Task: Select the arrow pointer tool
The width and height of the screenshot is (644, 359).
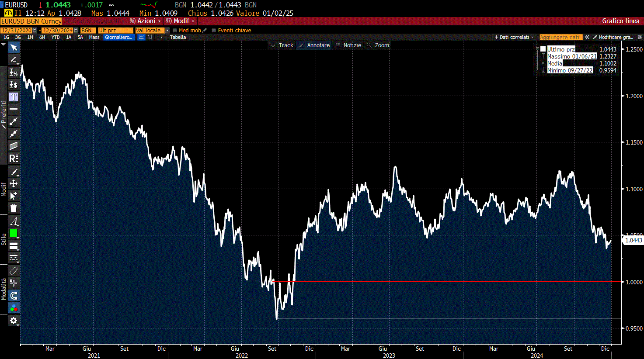Action: pyautogui.click(x=14, y=47)
